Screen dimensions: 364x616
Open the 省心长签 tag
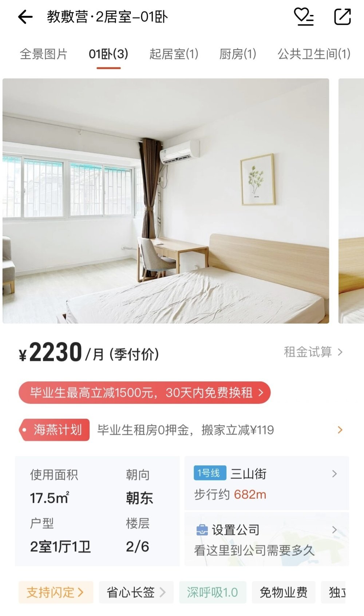pyautogui.click(x=136, y=592)
